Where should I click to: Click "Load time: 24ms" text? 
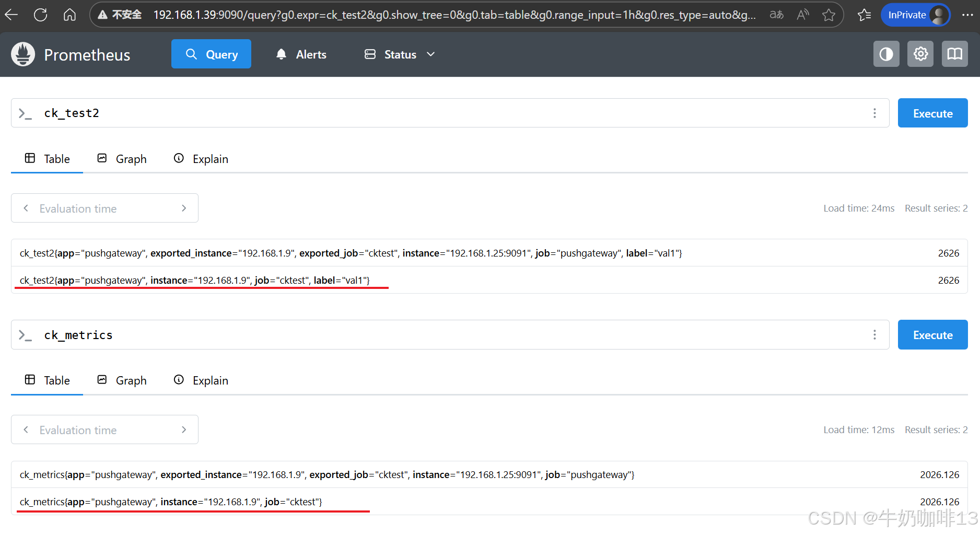(x=859, y=208)
